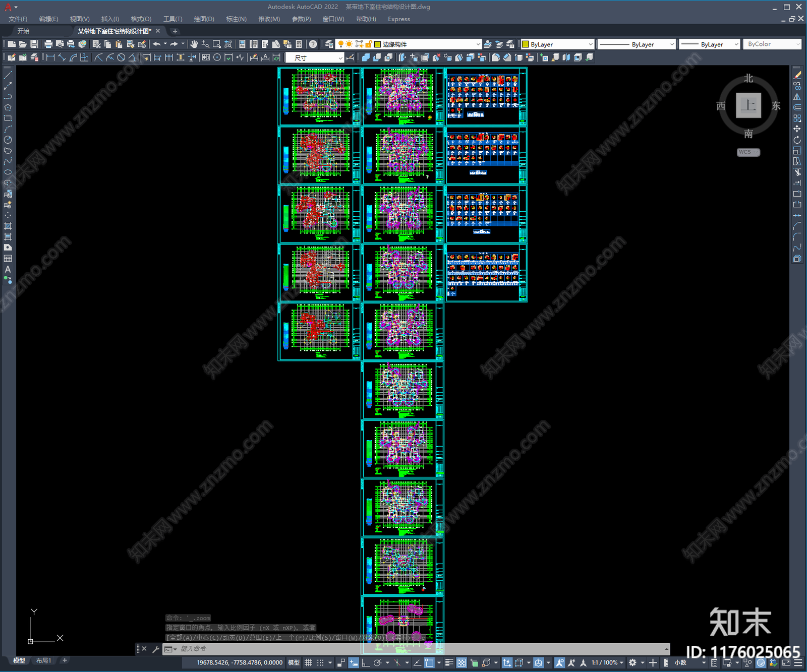
Task: Select the Rotate tool in right toolbar
Action: pyautogui.click(x=797, y=140)
